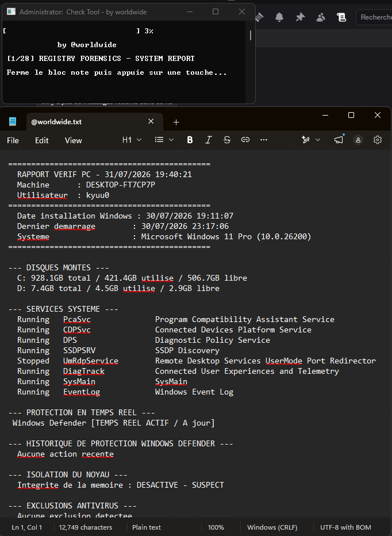Open the megaphone what's new icon in Notepad
This screenshot has height=536, width=392.
(339, 140)
